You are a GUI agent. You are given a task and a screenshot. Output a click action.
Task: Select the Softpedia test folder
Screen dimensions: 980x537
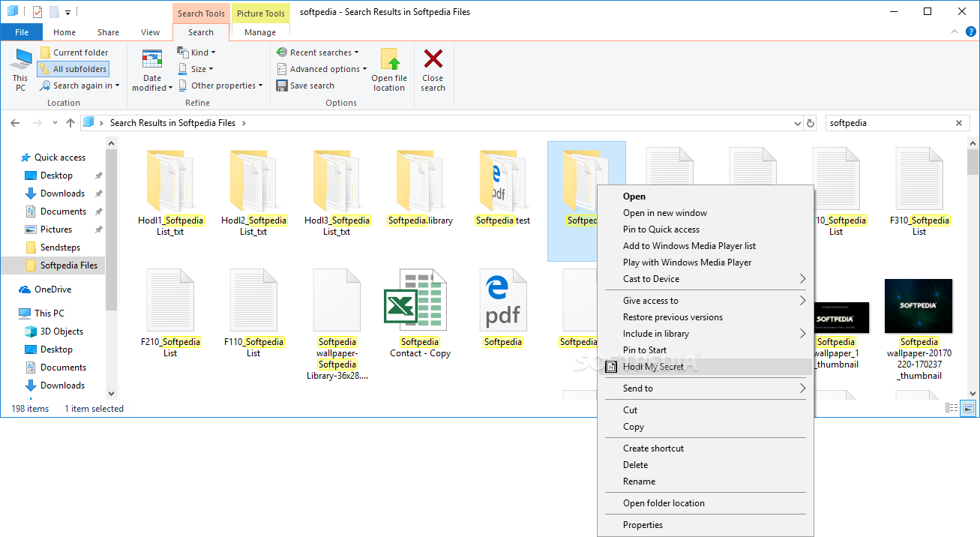pyautogui.click(x=503, y=187)
